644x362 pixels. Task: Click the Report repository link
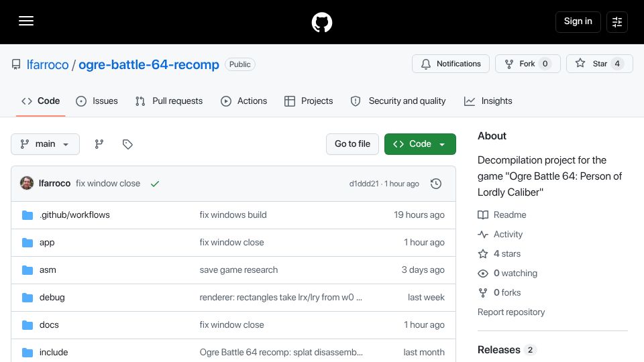[511, 312]
